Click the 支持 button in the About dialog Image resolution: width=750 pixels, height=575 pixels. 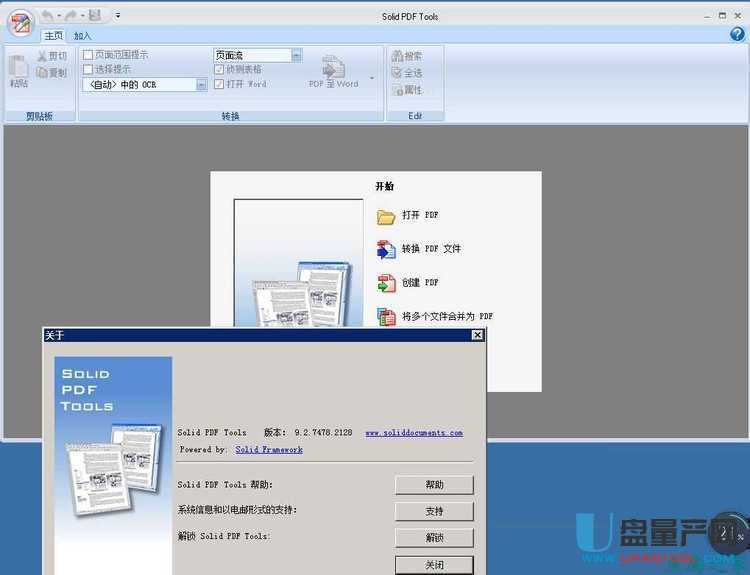point(434,511)
